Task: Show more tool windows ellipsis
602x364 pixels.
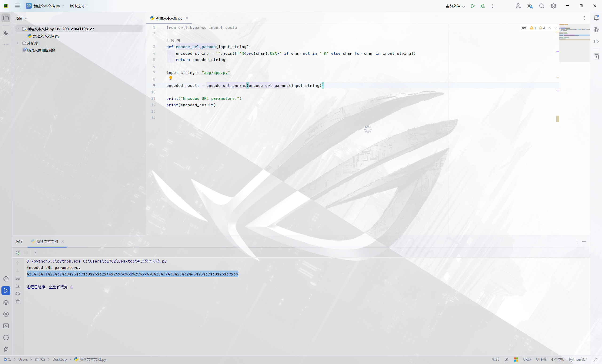Action: point(6,45)
